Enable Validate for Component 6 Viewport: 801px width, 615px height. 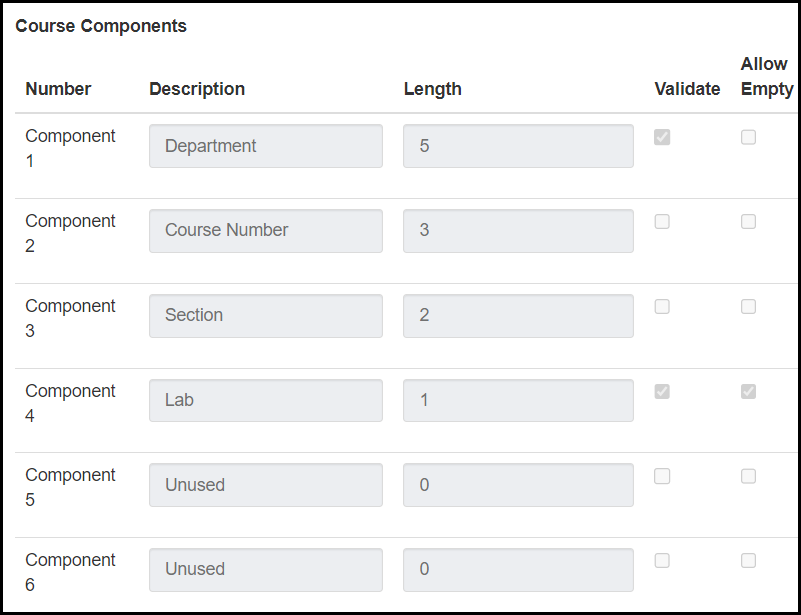coord(662,561)
